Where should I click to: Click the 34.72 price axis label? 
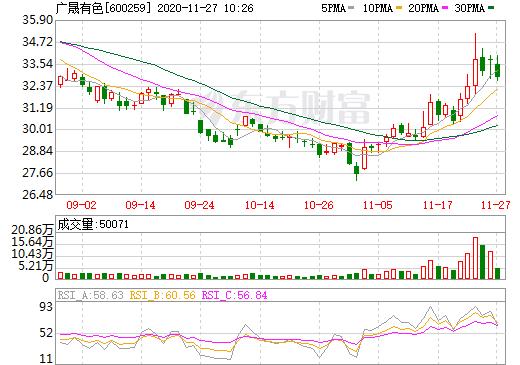[37, 42]
